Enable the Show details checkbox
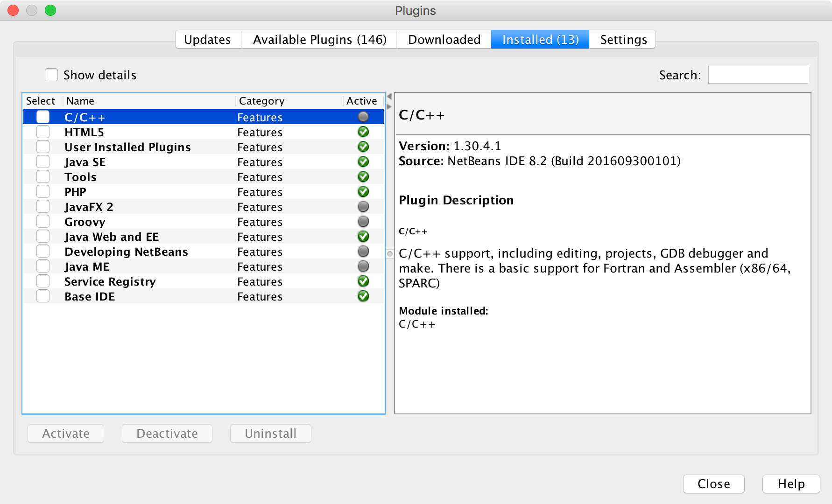832x504 pixels. coord(51,74)
